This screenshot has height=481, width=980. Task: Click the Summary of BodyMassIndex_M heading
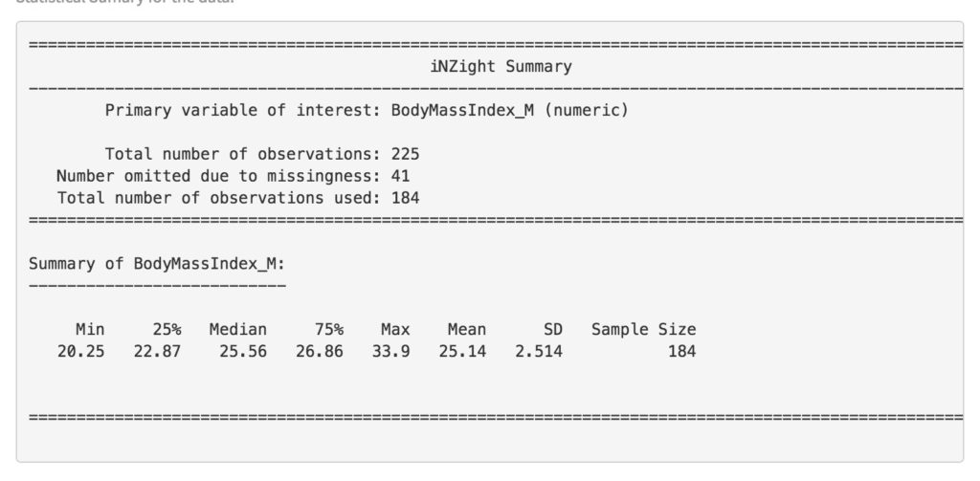157,264
